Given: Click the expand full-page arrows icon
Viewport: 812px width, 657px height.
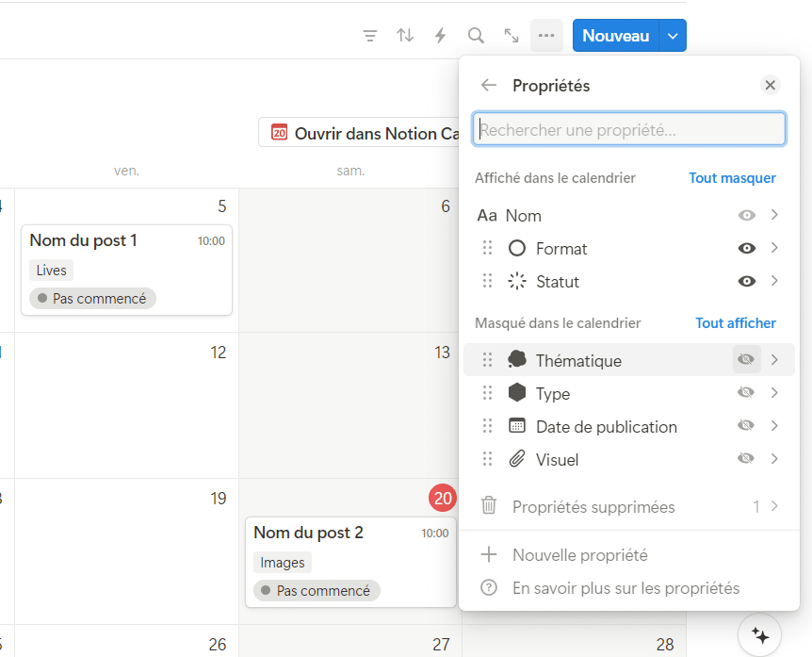Looking at the screenshot, I should click(x=512, y=36).
